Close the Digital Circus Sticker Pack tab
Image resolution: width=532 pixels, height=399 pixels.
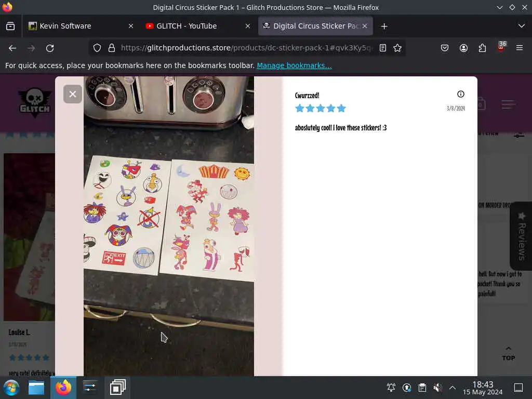point(365,26)
